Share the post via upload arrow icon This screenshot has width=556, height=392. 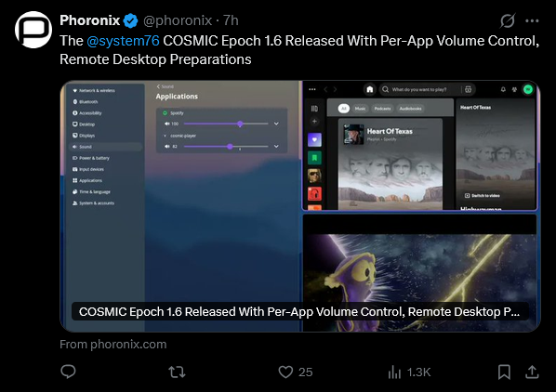[x=532, y=372]
